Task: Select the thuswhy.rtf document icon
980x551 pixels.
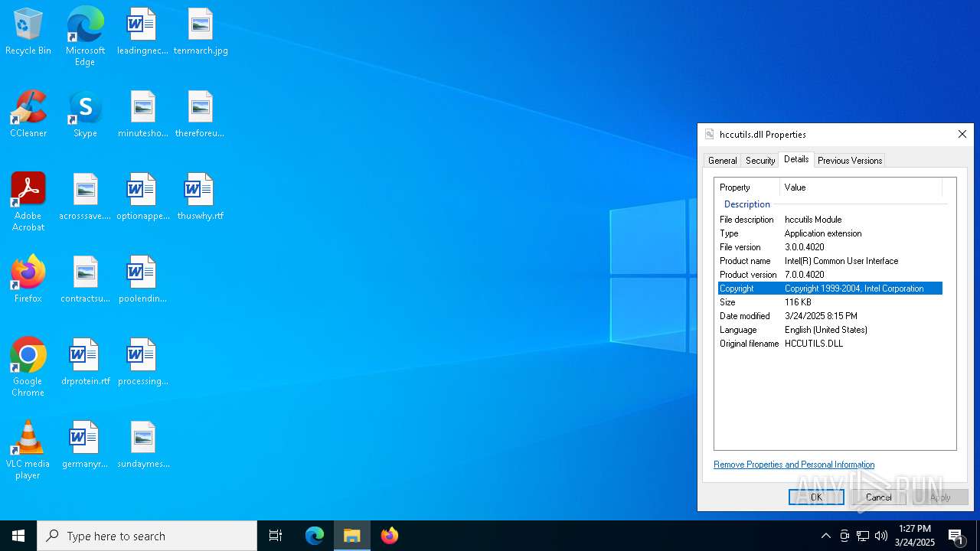Action: coord(200,197)
